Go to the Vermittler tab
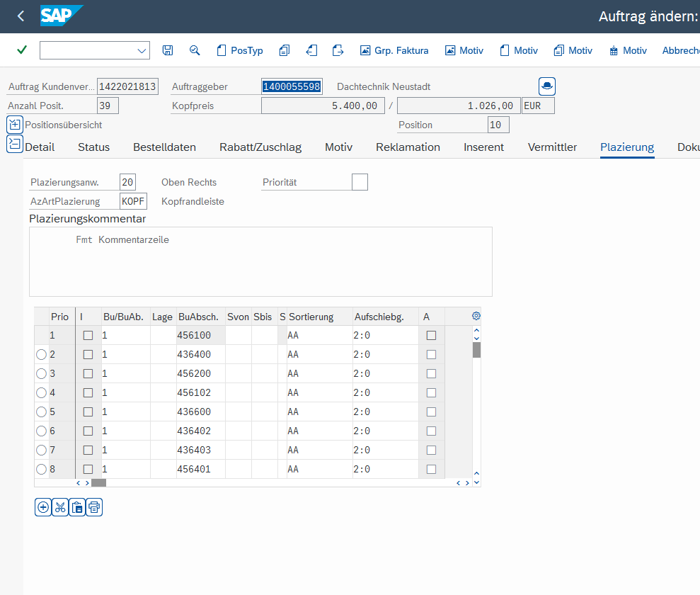700x595 pixels. pos(552,147)
